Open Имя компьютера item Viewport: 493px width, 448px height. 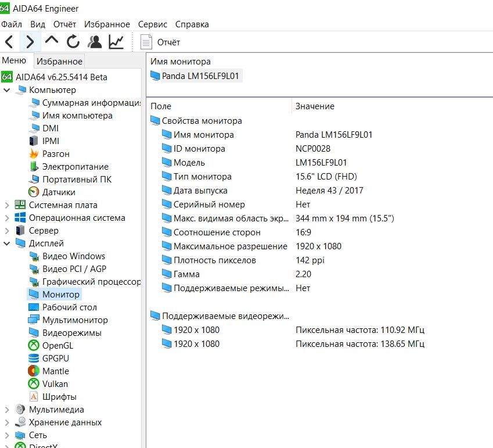coord(71,116)
